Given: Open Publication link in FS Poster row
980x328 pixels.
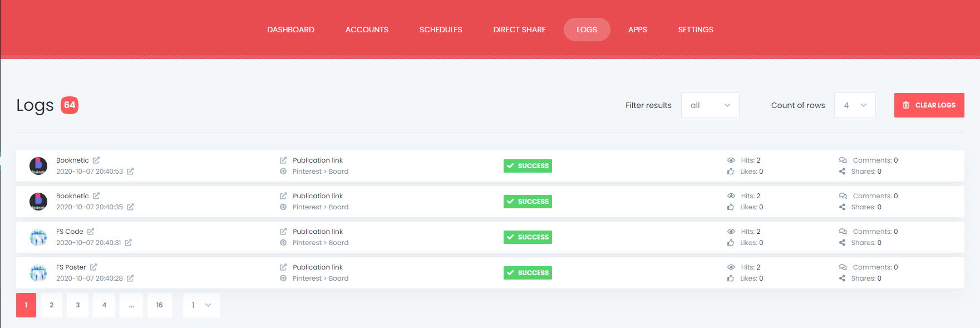Looking at the screenshot, I should [318, 267].
